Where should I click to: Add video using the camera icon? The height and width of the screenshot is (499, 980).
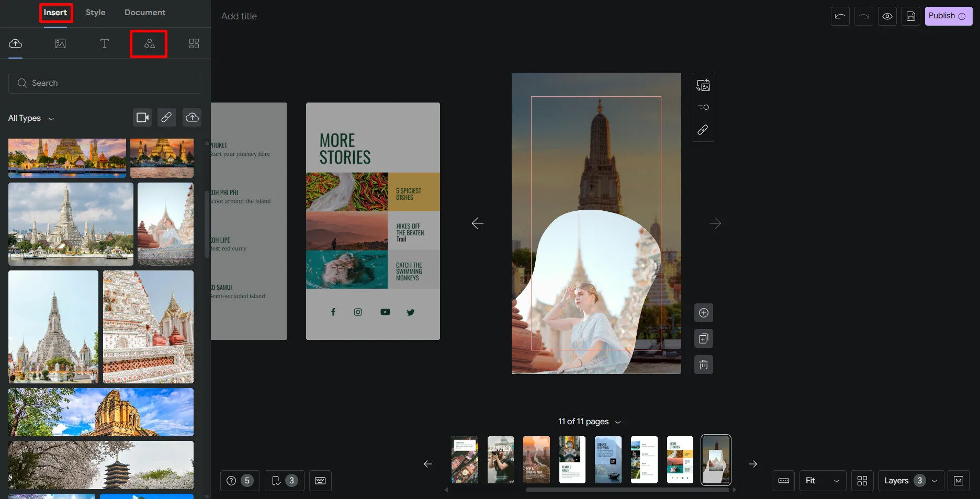tap(142, 118)
